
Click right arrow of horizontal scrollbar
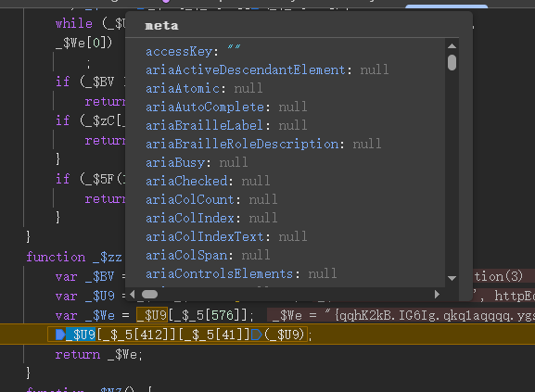[x=437, y=294]
